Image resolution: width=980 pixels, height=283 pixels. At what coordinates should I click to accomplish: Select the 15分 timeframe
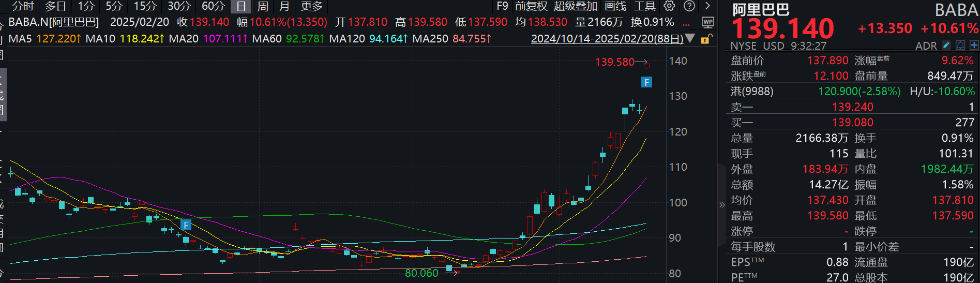pyautogui.click(x=145, y=6)
